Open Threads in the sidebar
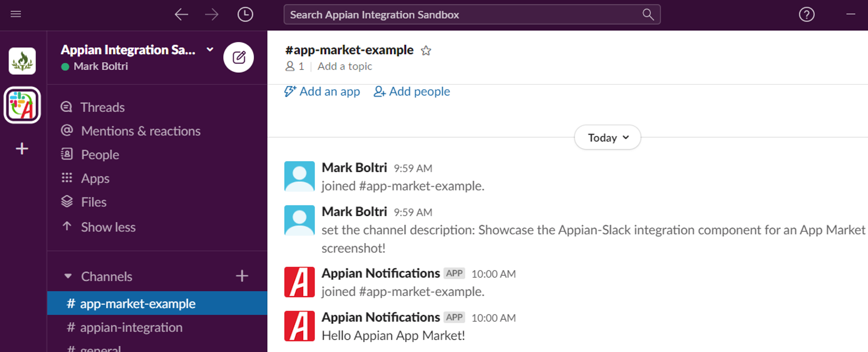Image resolution: width=868 pixels, height=352 pixels. pos(102,108)
